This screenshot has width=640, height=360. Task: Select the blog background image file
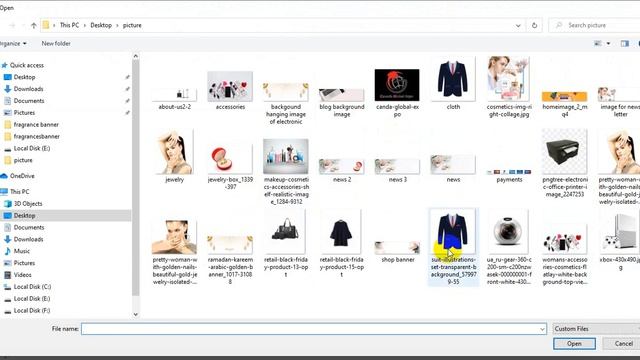click(x=342, y=103)
